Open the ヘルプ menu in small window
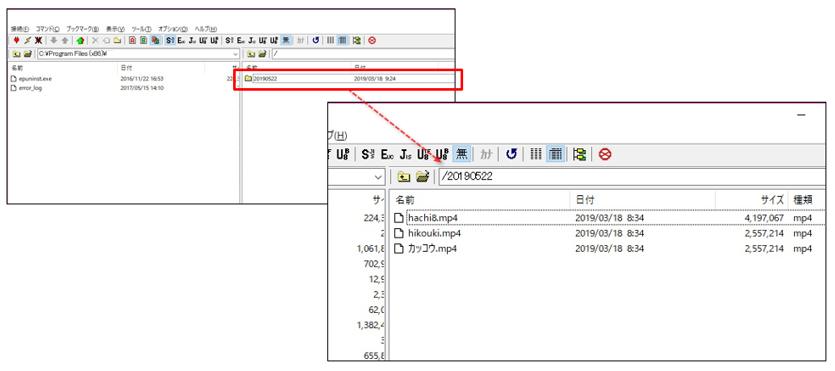 [x=206, y=29]
